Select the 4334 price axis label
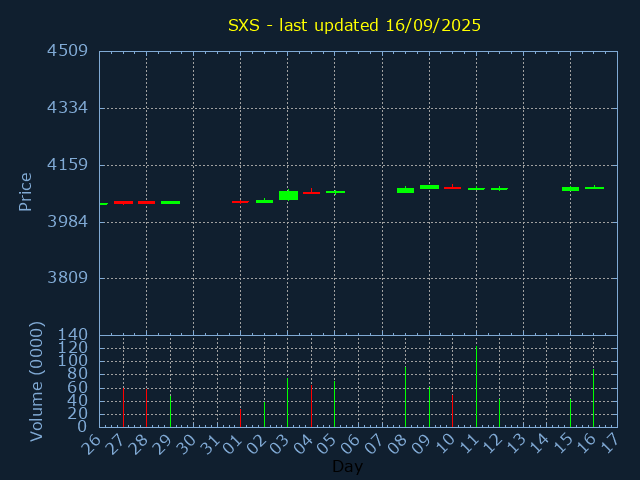The height and width of the screenshot is (480, 640). pos(67,108)
